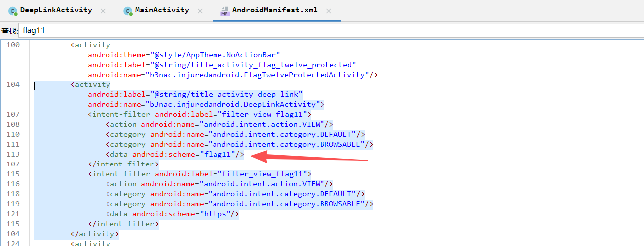
Task: Close the DeepLinkActivity tab
Action: pyautogui.click(x=103, y=11)
